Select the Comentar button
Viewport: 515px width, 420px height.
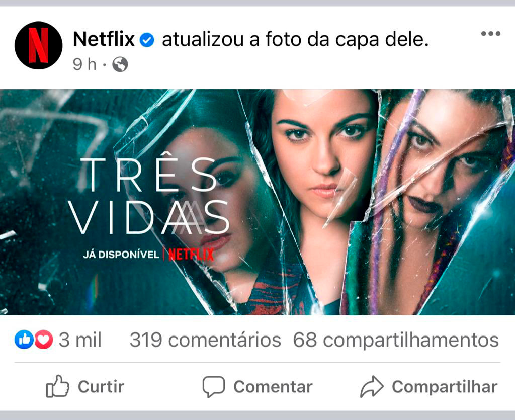point(257,387)
